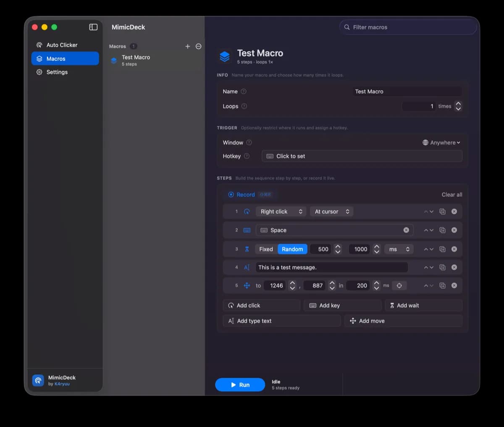
Task: Adjust the Loops times stepper
Action: tap(458, 106)
